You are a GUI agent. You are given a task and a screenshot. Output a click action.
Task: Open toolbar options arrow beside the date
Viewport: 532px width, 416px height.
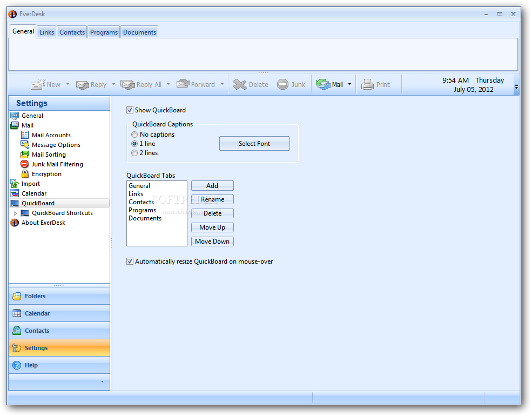[516, 87]
